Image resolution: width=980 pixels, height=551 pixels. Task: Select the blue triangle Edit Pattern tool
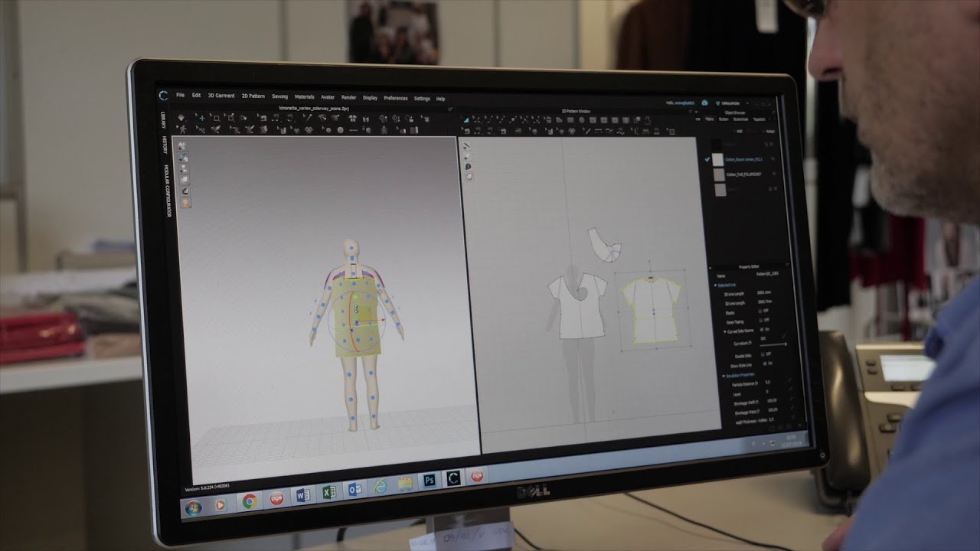(466, 119)
